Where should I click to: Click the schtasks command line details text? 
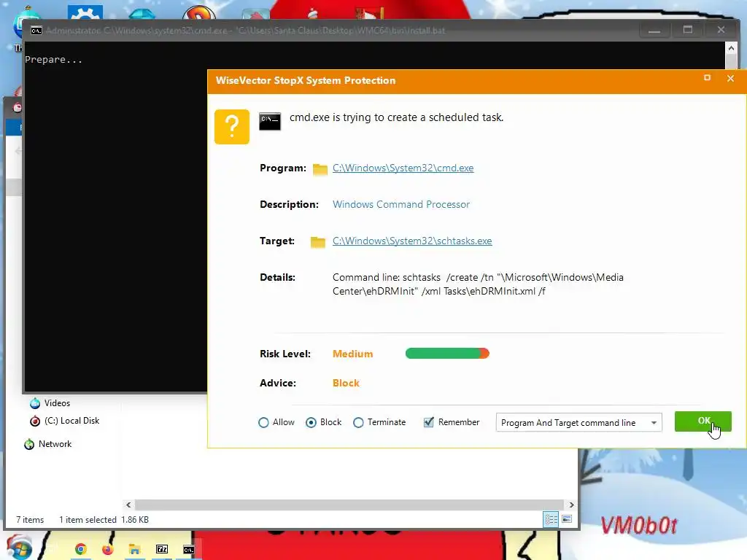(478, 284)
